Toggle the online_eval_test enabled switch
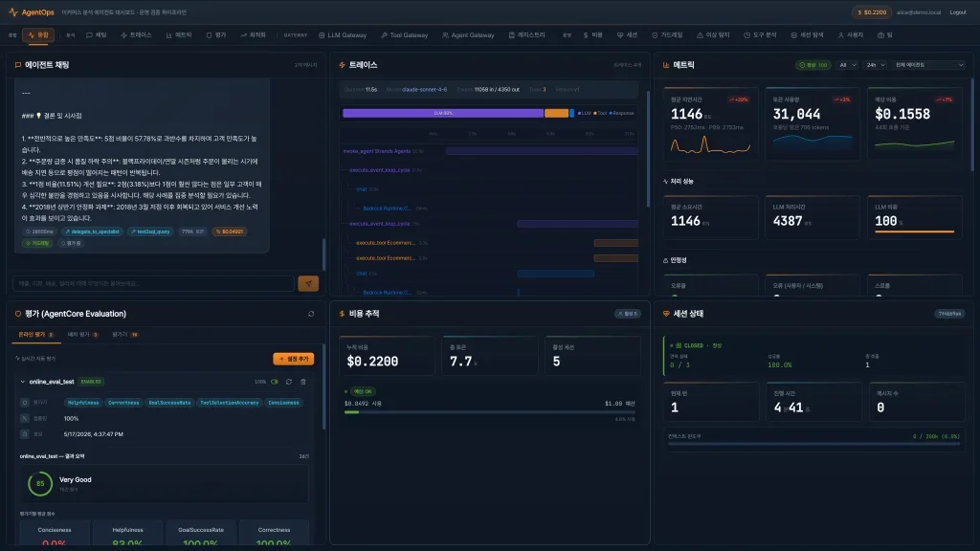 [x=275, y=382]
